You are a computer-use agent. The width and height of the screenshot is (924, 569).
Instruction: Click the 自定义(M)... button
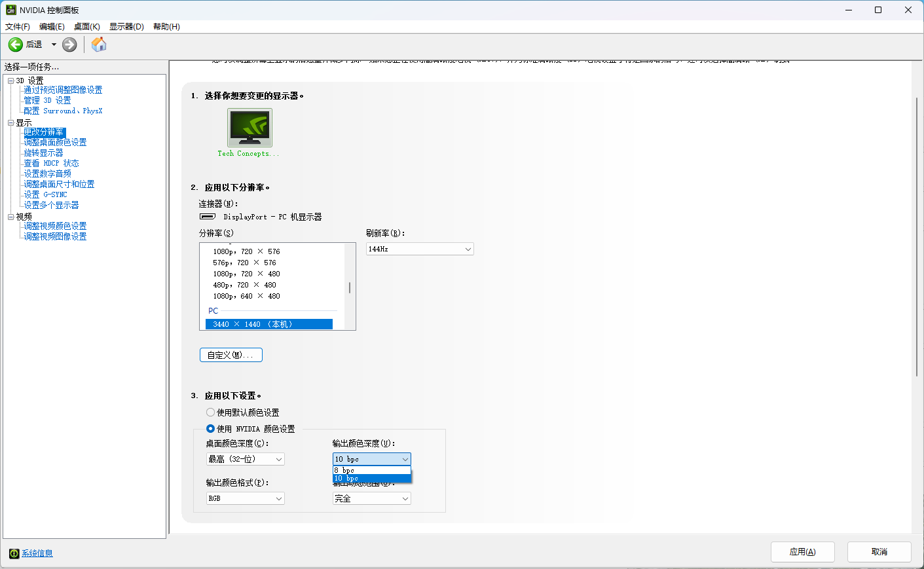[231, 355]
